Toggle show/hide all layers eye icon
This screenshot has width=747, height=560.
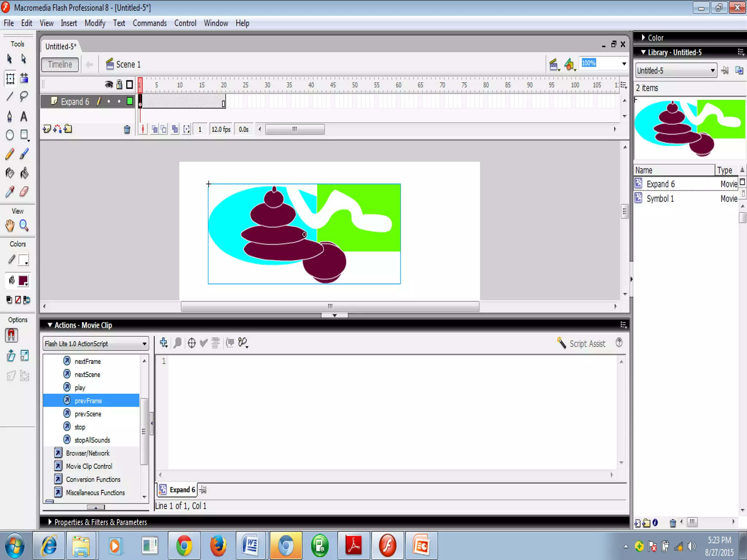109,85
